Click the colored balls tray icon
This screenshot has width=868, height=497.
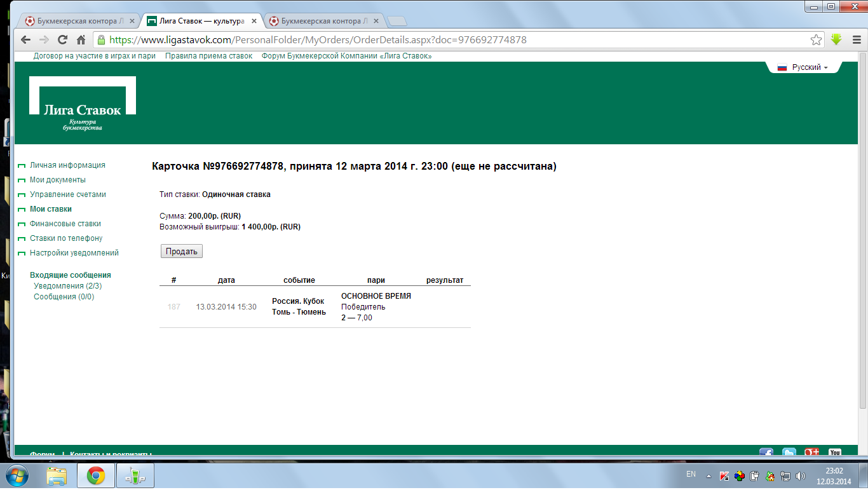tap(740, 475)
